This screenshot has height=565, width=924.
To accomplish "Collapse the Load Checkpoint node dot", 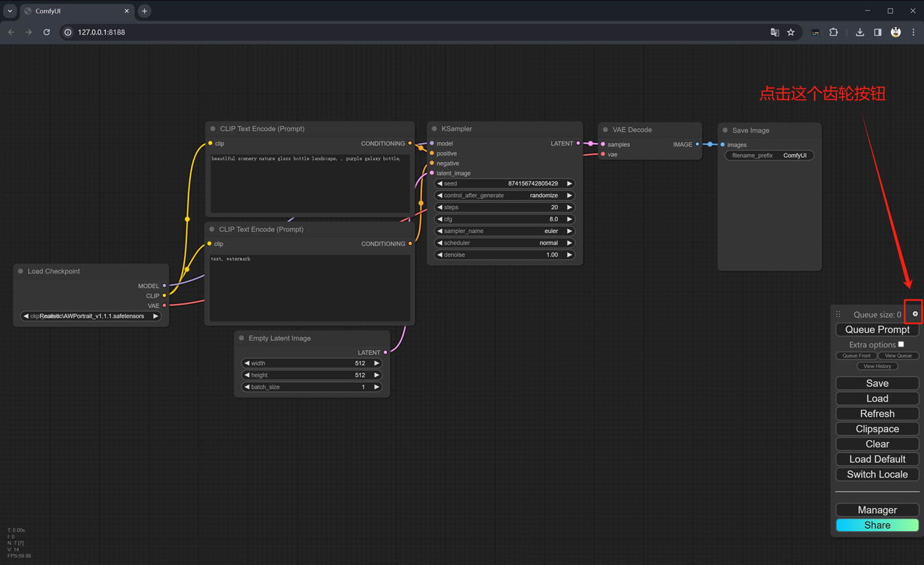I will click(x=20, y=271).
